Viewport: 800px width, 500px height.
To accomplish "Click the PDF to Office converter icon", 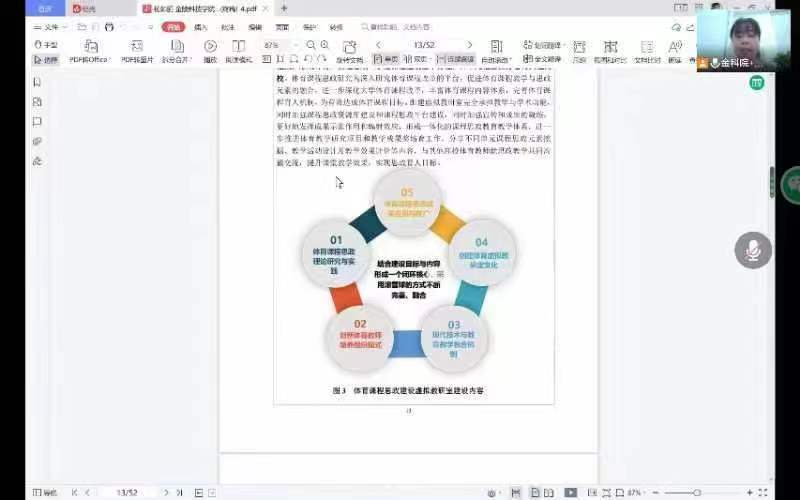I will (92, 46).
